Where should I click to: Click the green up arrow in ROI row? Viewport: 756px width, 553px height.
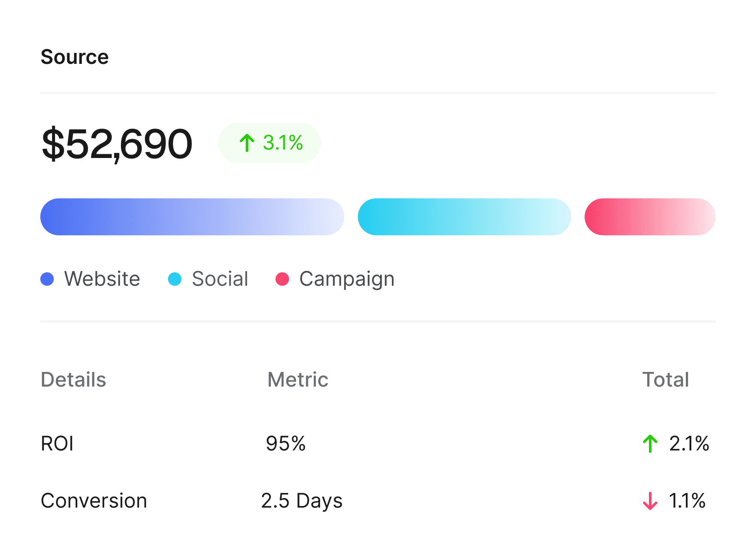(x=650, y=444)
